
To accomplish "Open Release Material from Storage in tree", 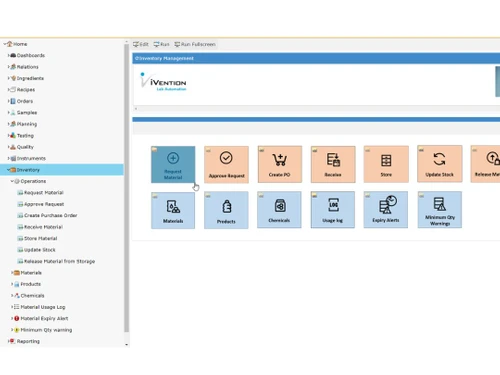I will click(59, 261).
